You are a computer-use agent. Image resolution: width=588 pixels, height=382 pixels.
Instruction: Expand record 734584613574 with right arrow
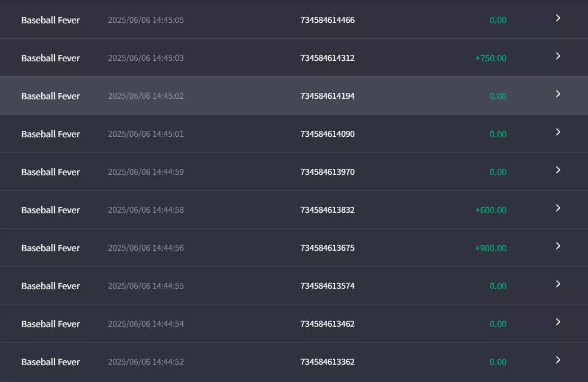coord(558,284)
